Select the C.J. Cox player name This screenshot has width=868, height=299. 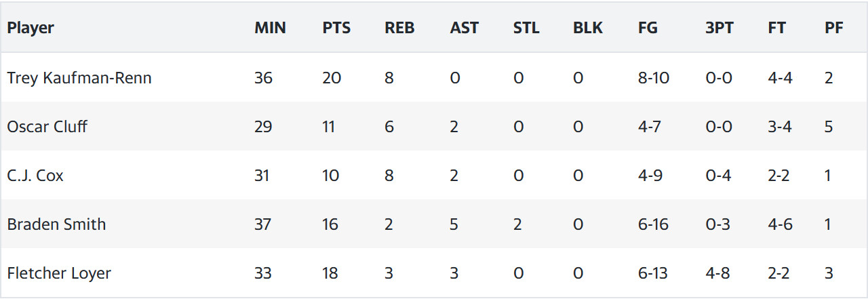[x=35, y=176]
